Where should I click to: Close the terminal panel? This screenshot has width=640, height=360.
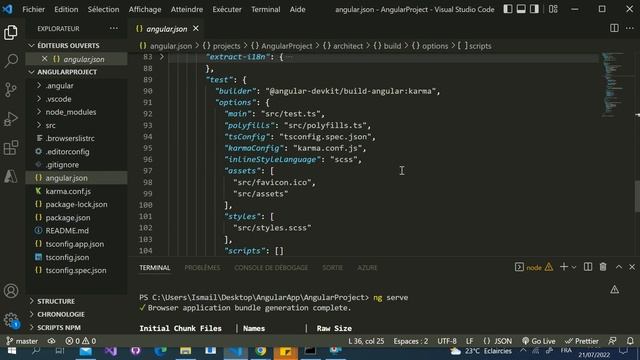click(632, 267)
